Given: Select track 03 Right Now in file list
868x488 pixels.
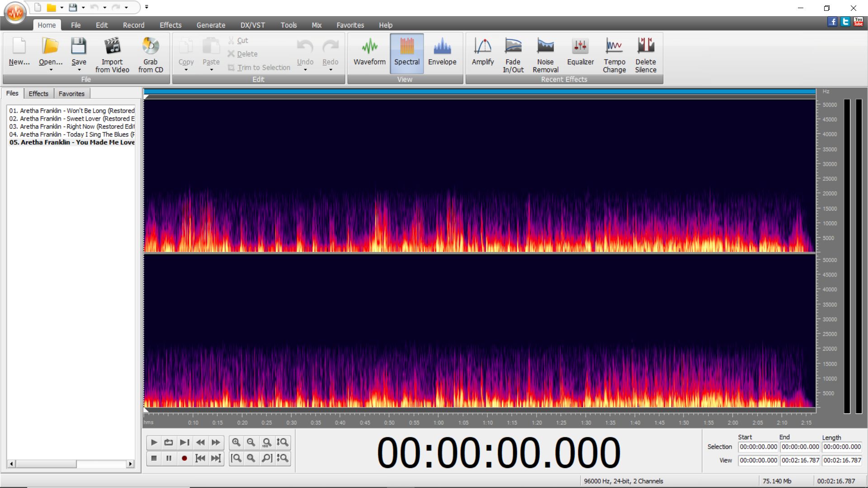Looking at the screenshot, I should [71, 127].
